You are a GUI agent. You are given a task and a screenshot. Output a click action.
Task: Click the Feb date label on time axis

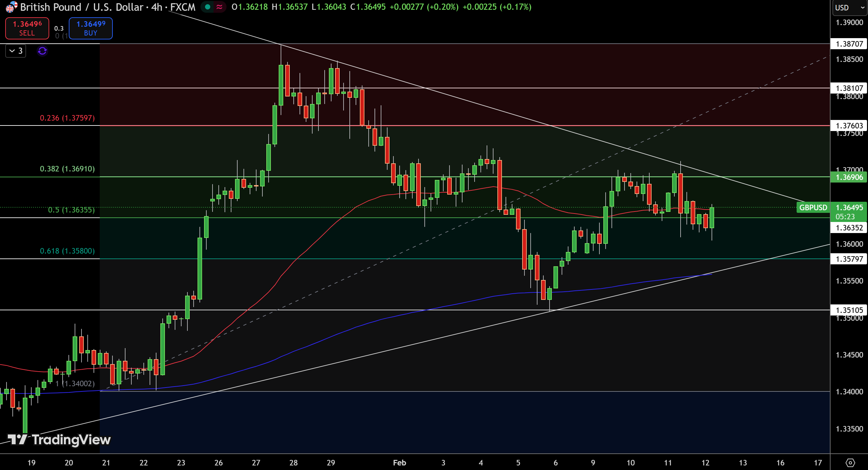coord(399,463)
